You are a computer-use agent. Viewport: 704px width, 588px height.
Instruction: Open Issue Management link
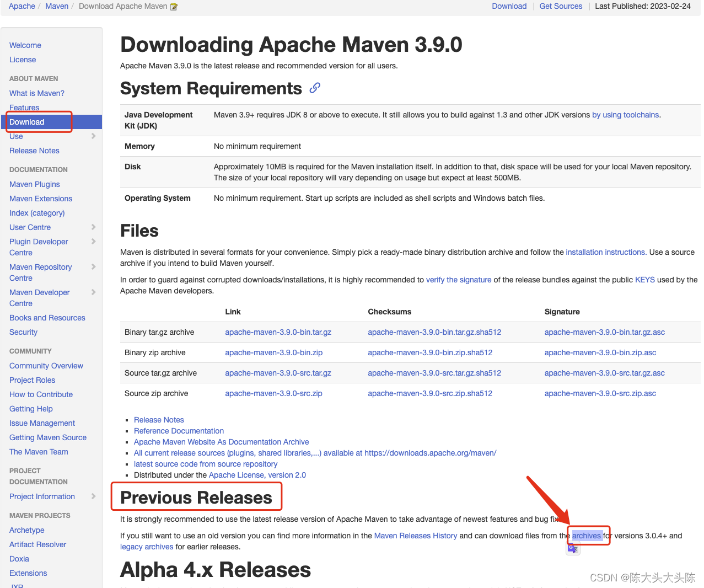(x=42, y=423)
